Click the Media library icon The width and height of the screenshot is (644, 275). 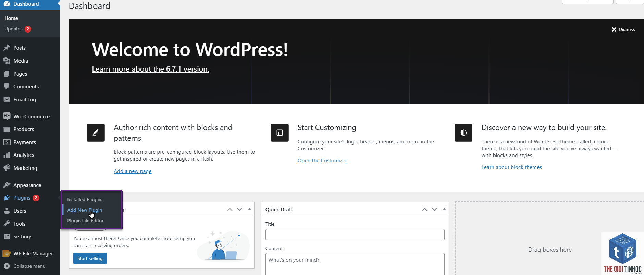[7, 61]
